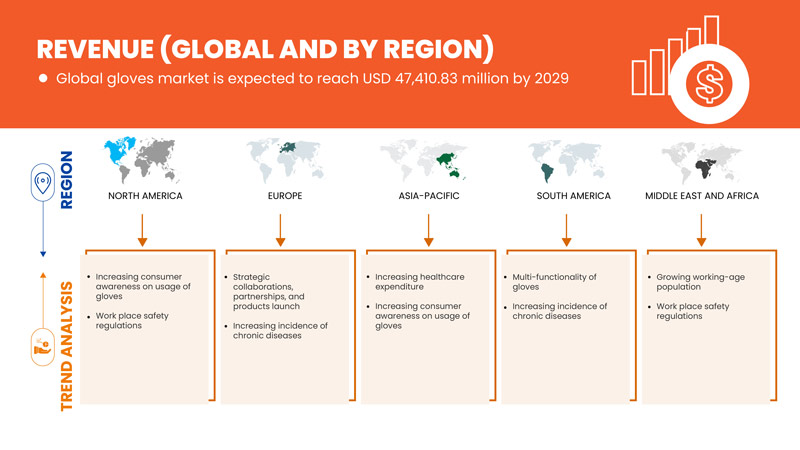This screenshot has height=450, width=800.
Task: Click the MIDDLE EAST AND AFRICA label
Action: 702,196
